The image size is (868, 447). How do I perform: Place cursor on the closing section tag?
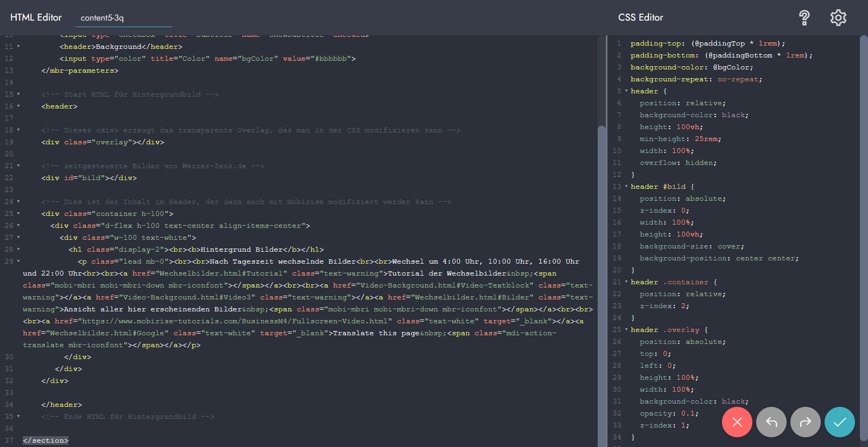(46, 440)
